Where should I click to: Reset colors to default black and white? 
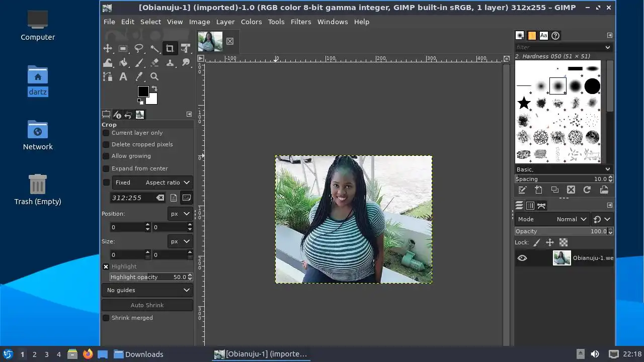click(140, 101)
